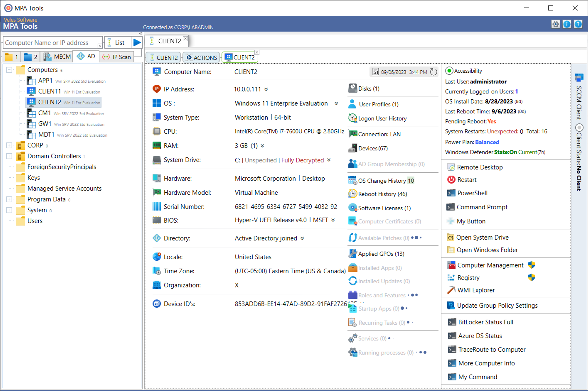Click the List button
Image resolution: width=588 pixels, height=391 pixels.
click(118, 43)
